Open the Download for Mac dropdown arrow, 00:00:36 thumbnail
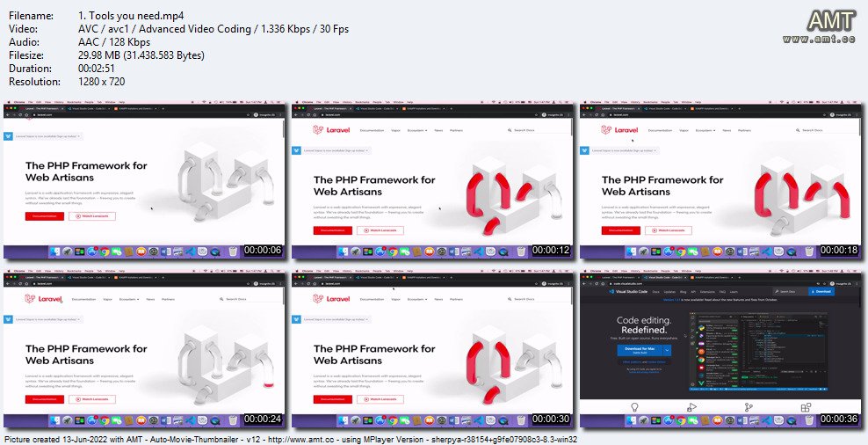 (667, 350)
